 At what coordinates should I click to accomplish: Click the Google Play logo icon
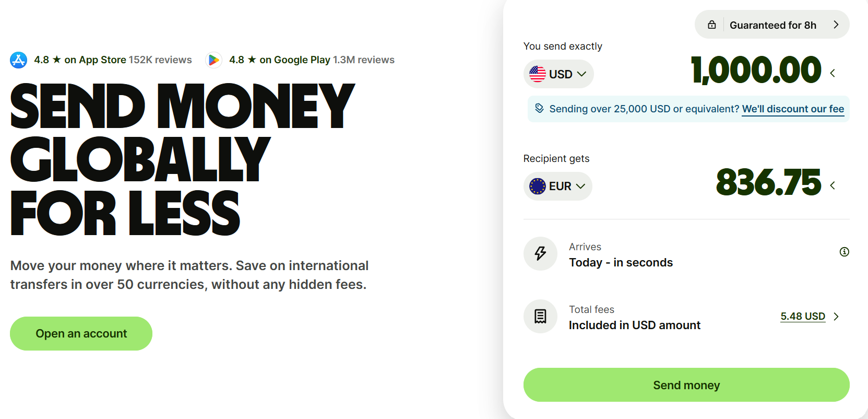[213, 60]
